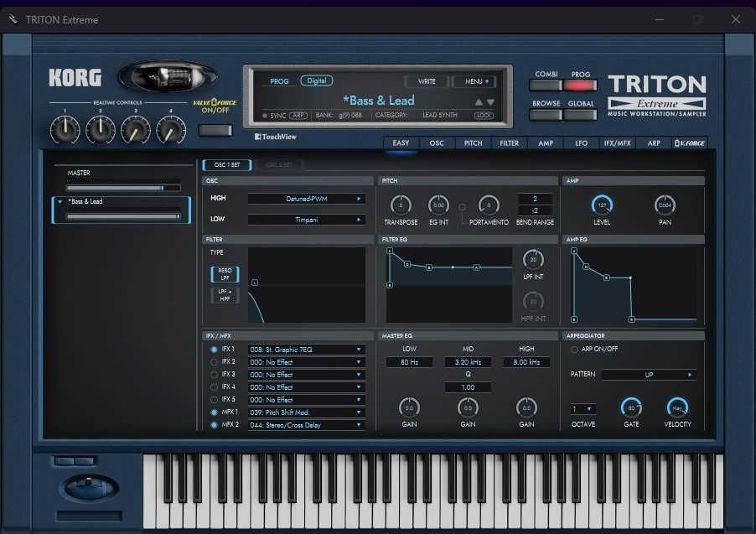
Task: Click Realtime Controls knob 3
Action: (x=136, y=130)
